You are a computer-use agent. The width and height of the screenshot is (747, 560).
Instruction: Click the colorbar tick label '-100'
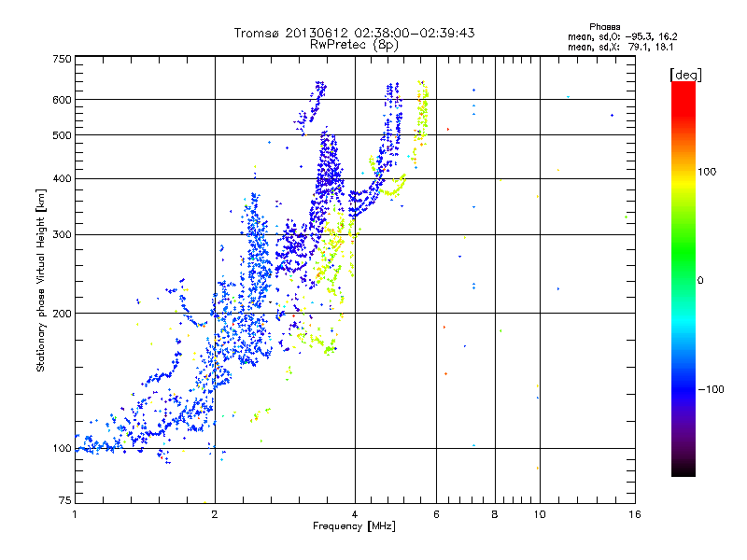(x=712, y=389)
